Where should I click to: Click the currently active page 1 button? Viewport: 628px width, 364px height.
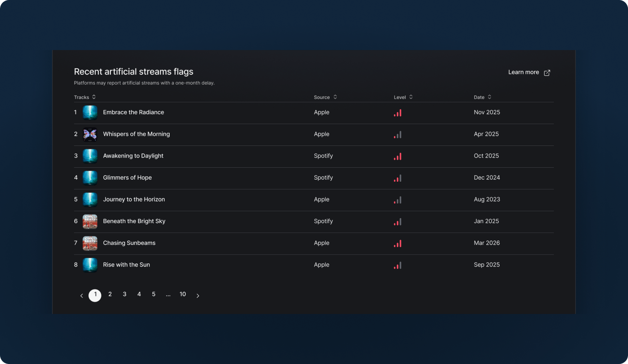(95, 295)
